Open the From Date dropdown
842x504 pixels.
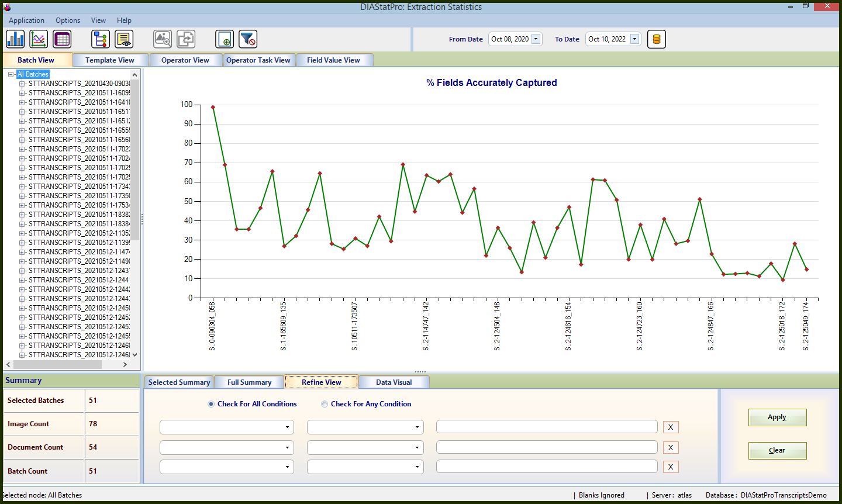[x=536, y=39]
